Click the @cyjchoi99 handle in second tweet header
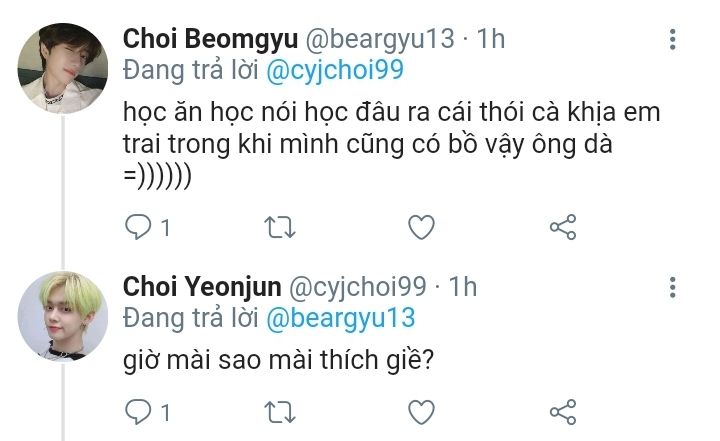The image size is (720, 441). pos(360,287)
